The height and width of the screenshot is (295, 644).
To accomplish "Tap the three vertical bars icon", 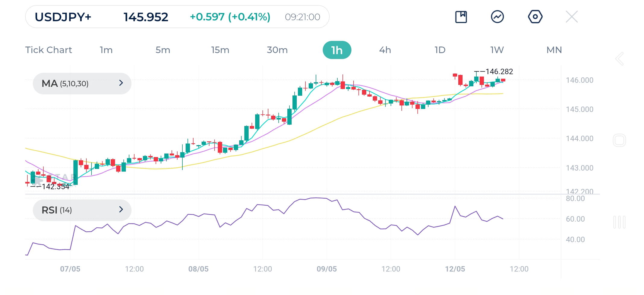I will [x=619, y=222].
